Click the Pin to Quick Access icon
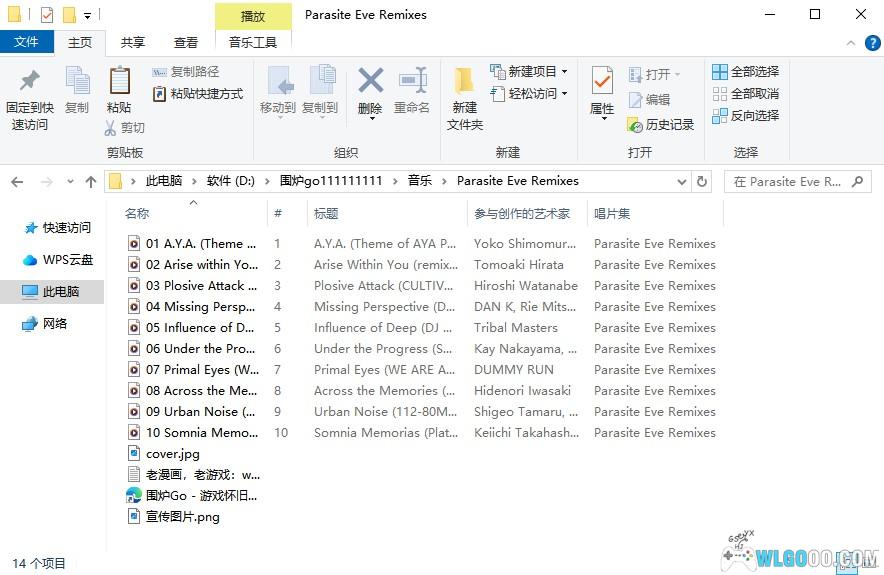 pos(30,81)
